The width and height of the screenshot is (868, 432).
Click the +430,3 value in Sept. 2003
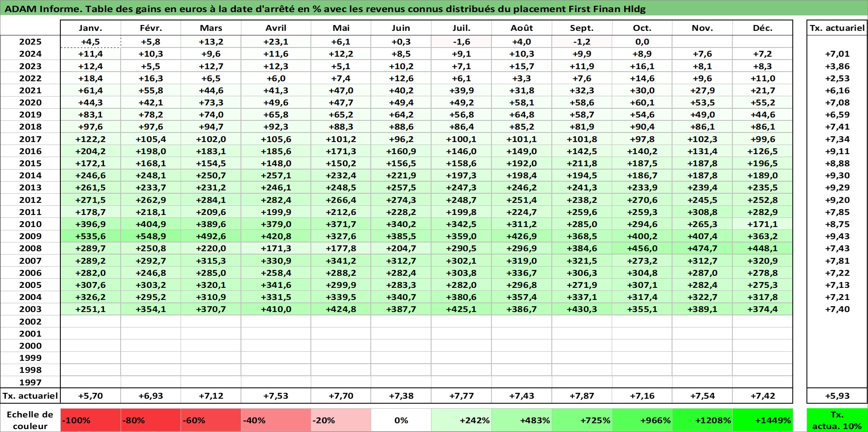(x=582, y=309)
